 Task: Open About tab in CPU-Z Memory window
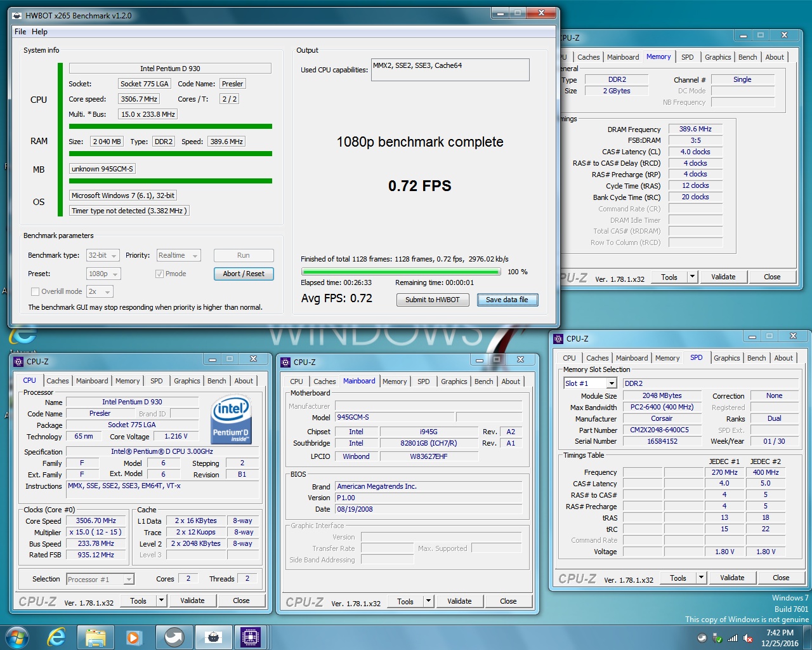[x=775, y=57]
